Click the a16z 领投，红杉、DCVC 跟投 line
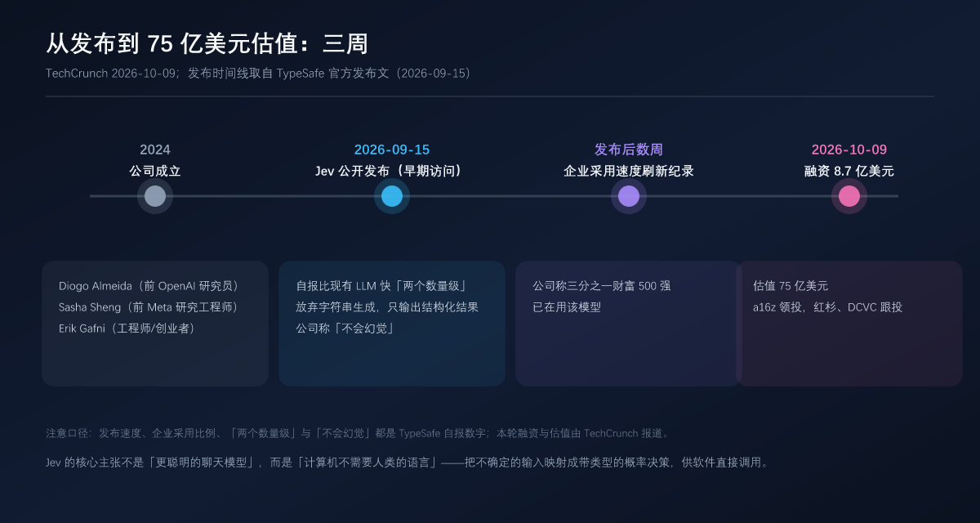980x523 pixels. pyautogui.click(x=828, y=307)
